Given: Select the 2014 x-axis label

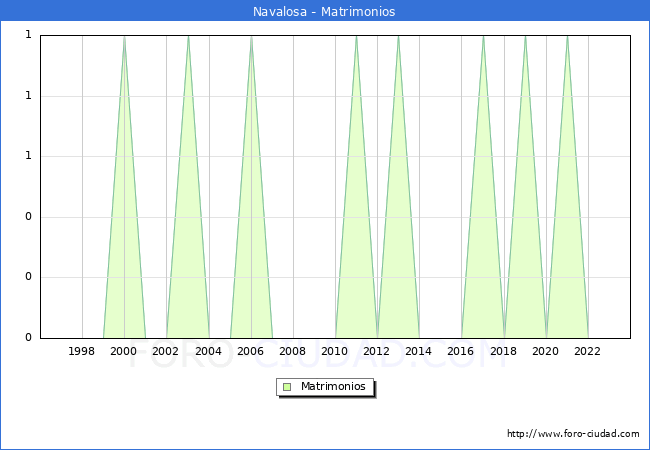Looking at the screenshot, I should [x=419, y=351].
